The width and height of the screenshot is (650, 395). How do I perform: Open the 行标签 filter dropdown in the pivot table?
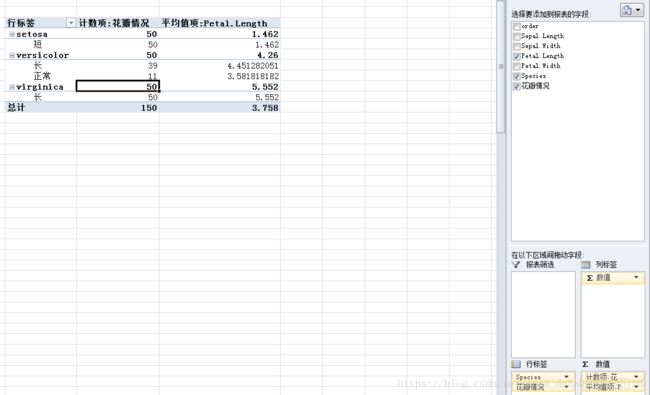71,23
